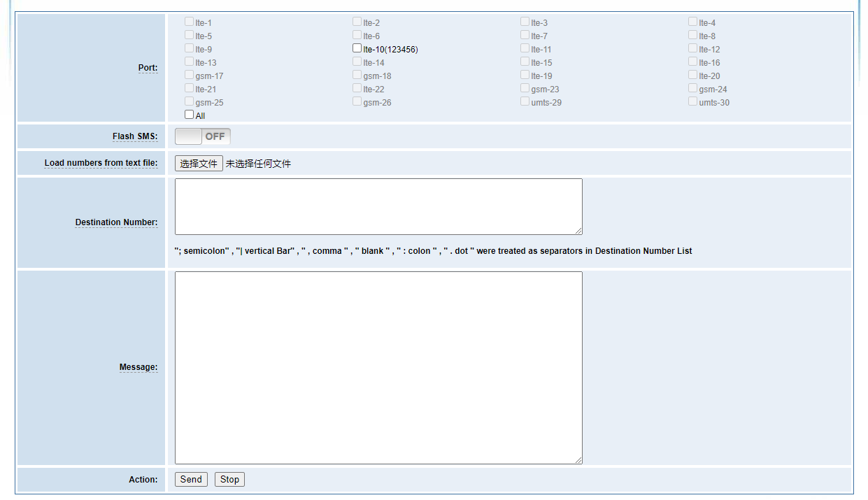Image resolution: width=868 pixels, height=500 pixels.
Task: Select the lte-11 port checkbox
Action: [525, 48]
